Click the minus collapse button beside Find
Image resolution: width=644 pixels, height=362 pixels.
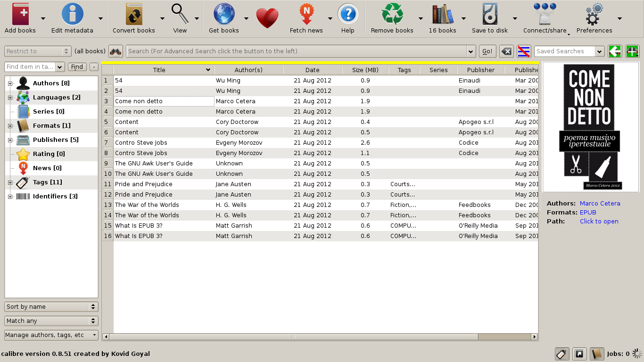[94, 67]
